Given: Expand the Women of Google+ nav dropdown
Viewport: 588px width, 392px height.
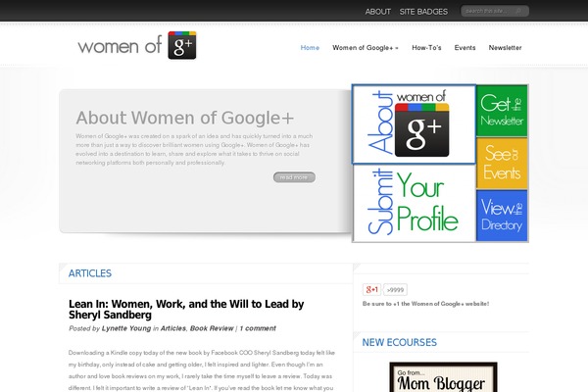Looking at the screenshot, I should point(366,48).
